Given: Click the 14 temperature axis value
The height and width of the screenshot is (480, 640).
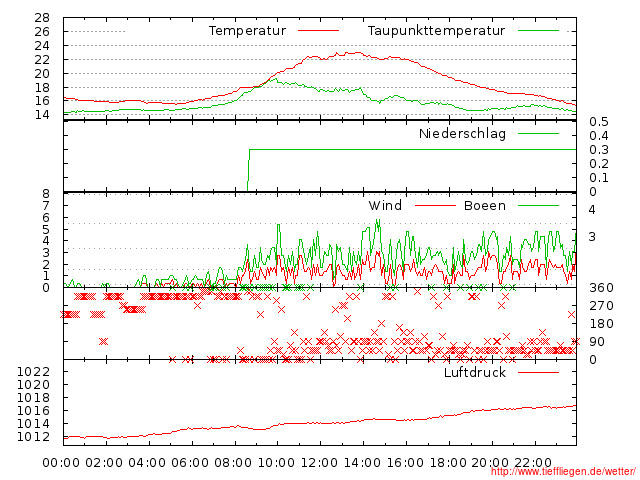Looking at the screenshot, I should pos(42,115).
